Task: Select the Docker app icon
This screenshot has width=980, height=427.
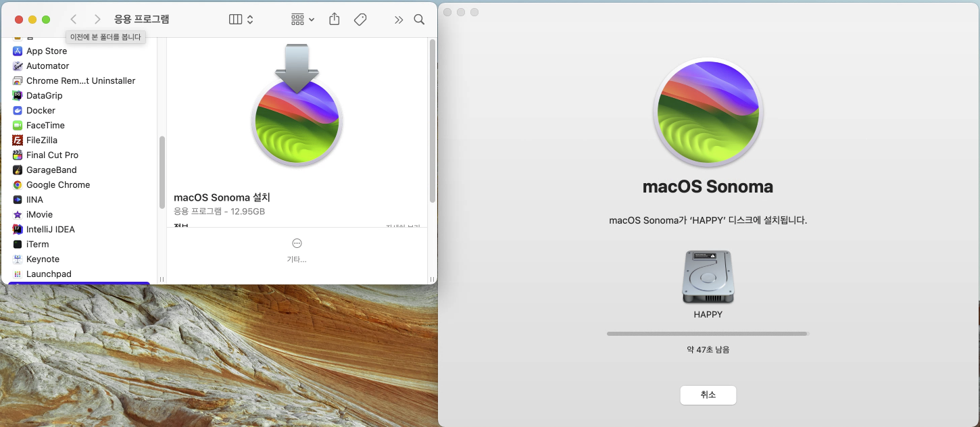Action: pyautogui.click(x=18, y=110)
